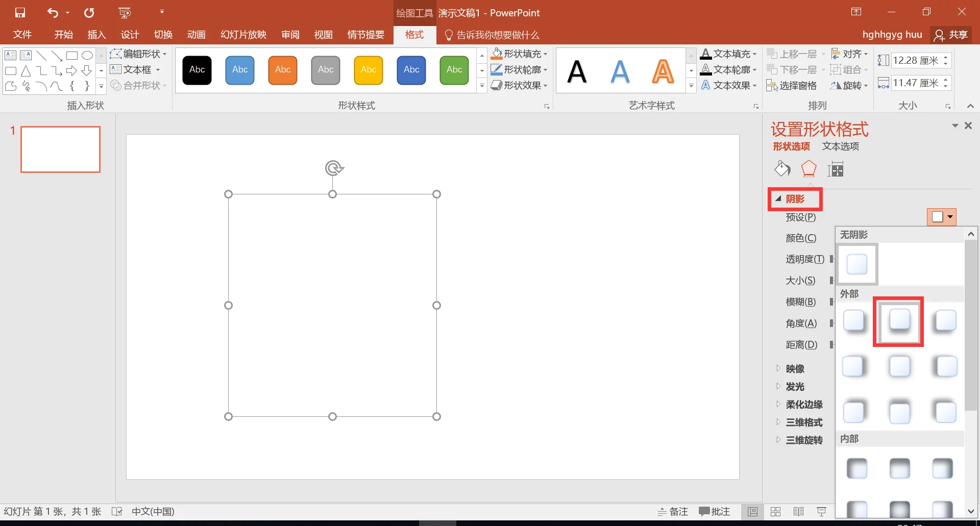Apply orange Abc shape style
The height and width of the screenshot is (526, 980).
(x=283, y=70)
